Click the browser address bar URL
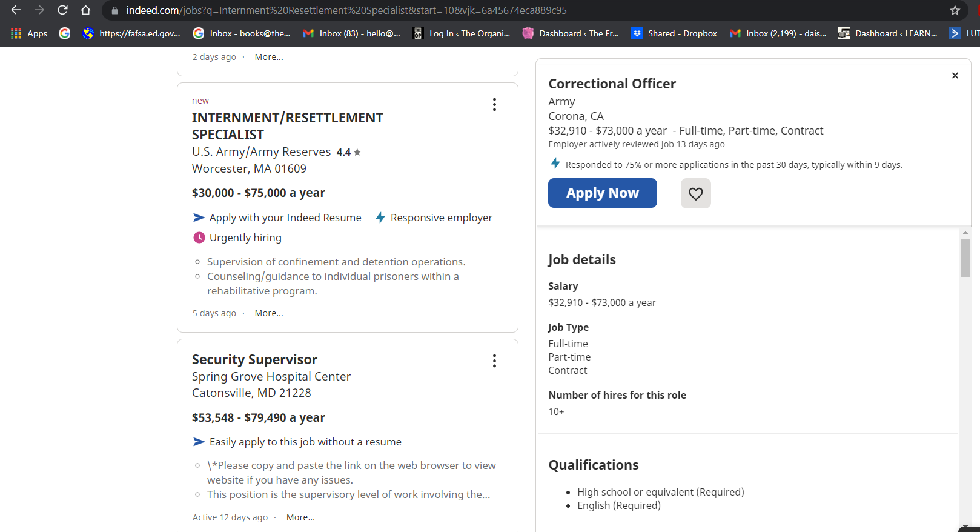Viewport: 980px width, 532px height. pyautogui.click(x=346, y=10)
